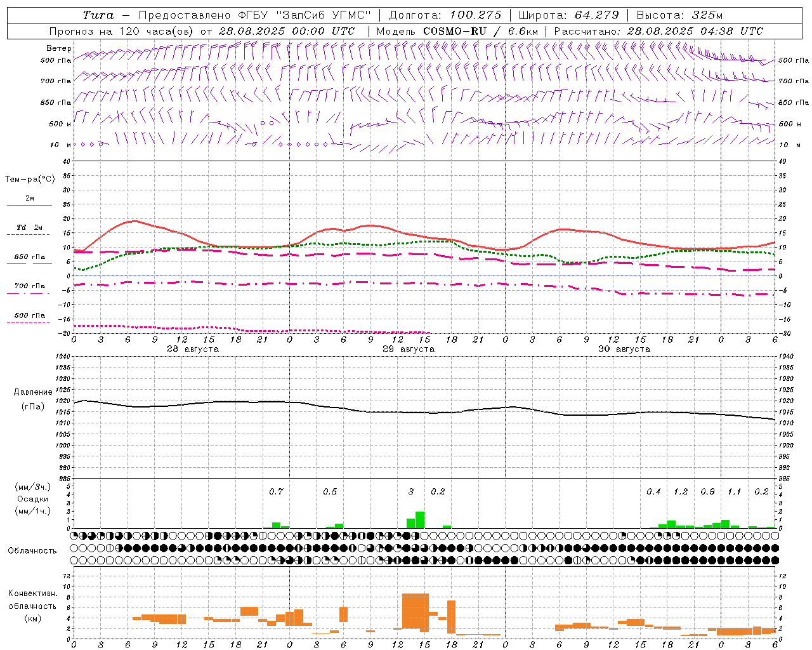Click the "985" label on left pressure axis
This screenshot has width=812, height=650.
point(64,479)
